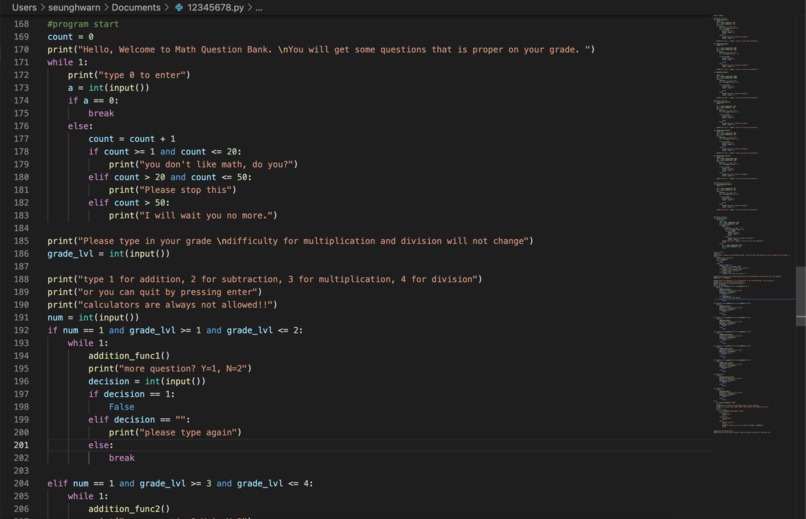Click 'count = count + 1' line
Viewport: 806px width, 519px height.
pos(132,139)
